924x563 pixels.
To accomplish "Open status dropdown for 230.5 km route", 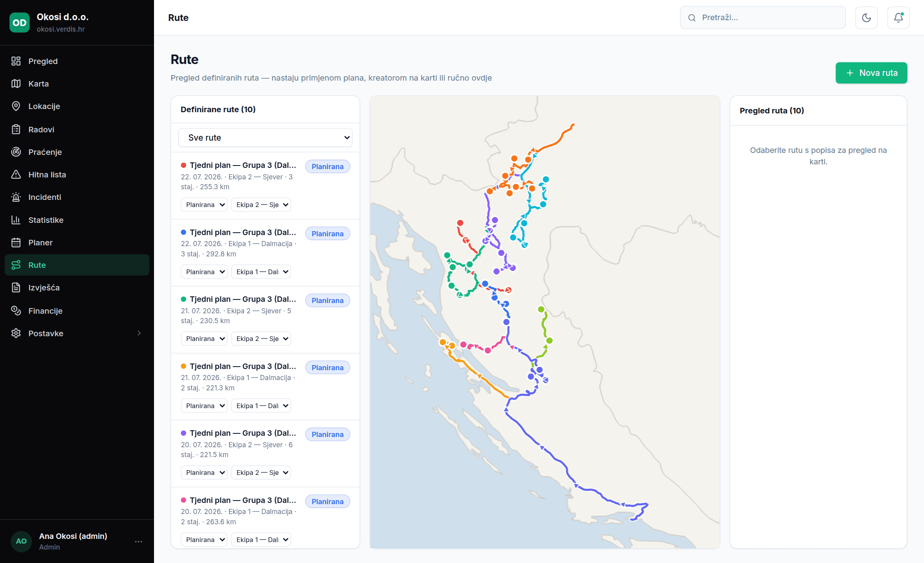I will point(204,339).
